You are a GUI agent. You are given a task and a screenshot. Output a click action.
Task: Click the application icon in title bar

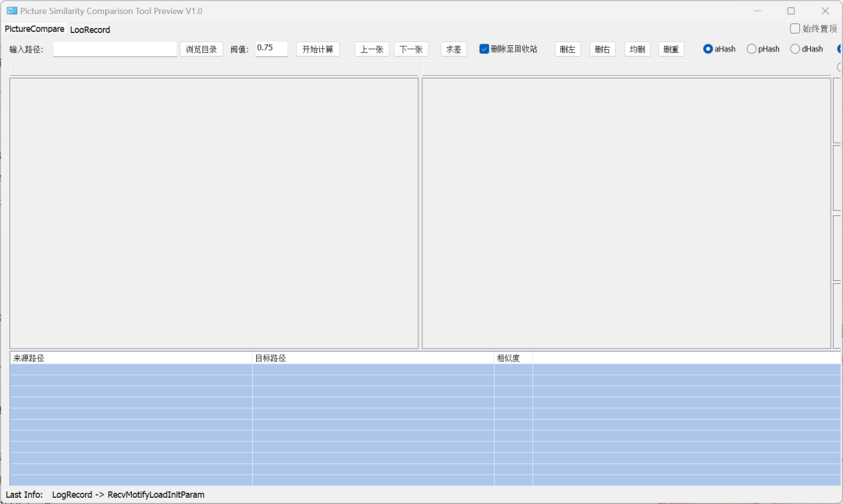pos(12,11)
